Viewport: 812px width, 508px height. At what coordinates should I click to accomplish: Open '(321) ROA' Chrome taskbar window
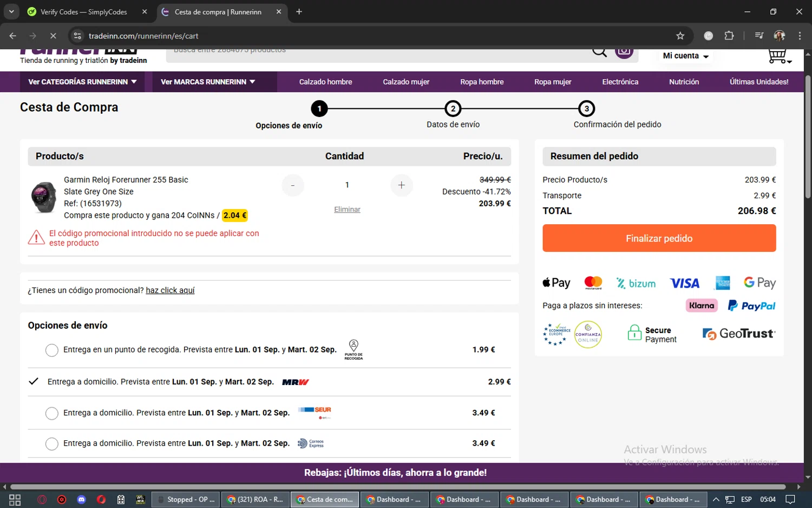pos(255,499)
